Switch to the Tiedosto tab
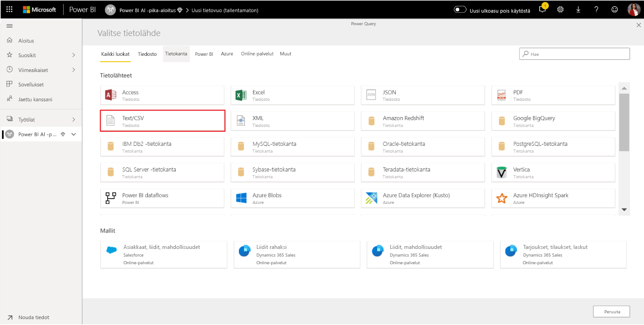The image size is (644, 325). click(x=147, y=54)
